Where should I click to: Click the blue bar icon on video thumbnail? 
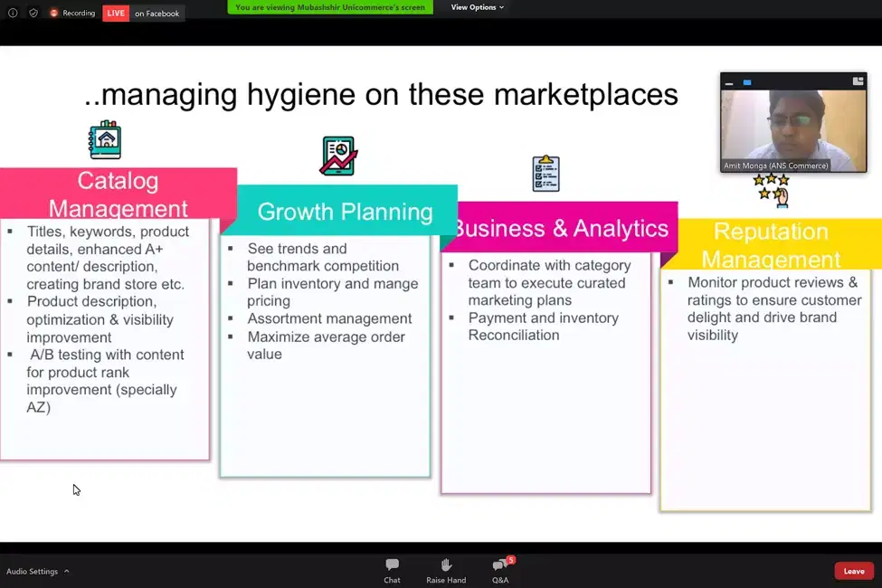click(x=747, y=82)
